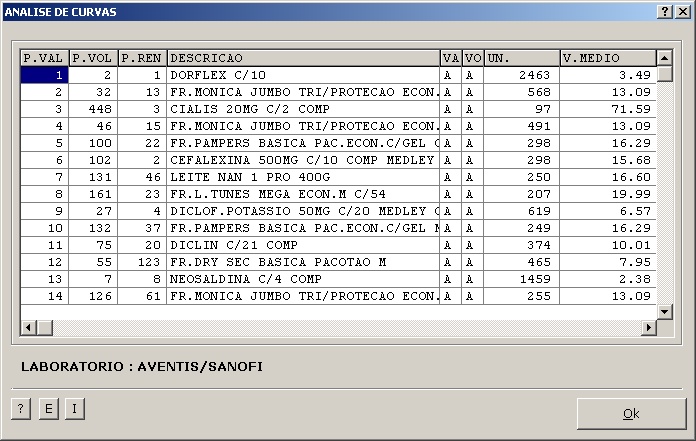
Task: Open title bar help question mark
Action: coord(664,12)
